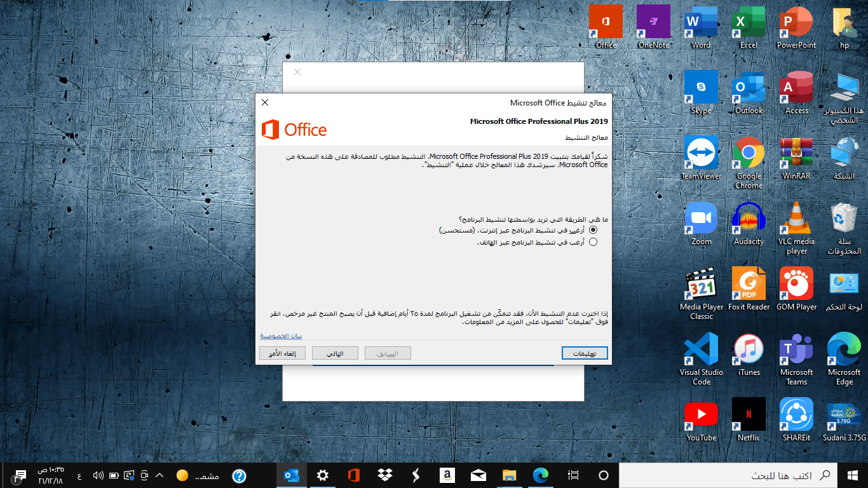
Task: Close the Office Activation Wizard dialog
Action: click(x=265, y=102)
